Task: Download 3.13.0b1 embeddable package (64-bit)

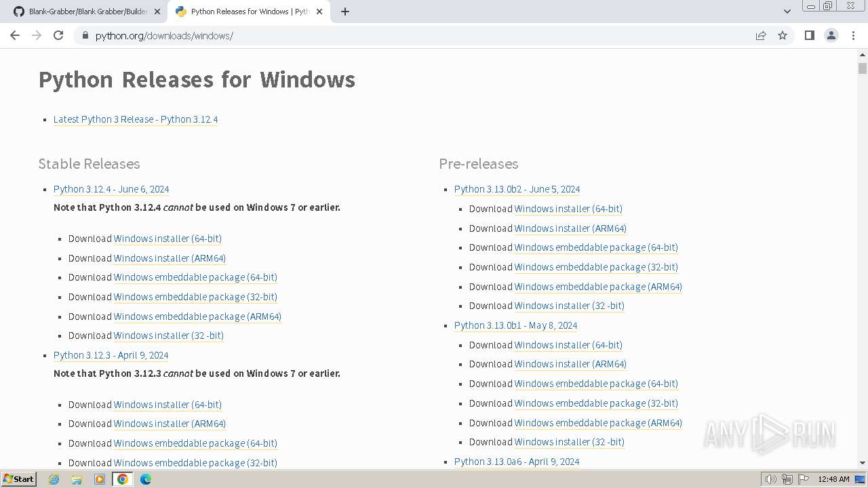Action: [x=596, y=384]
